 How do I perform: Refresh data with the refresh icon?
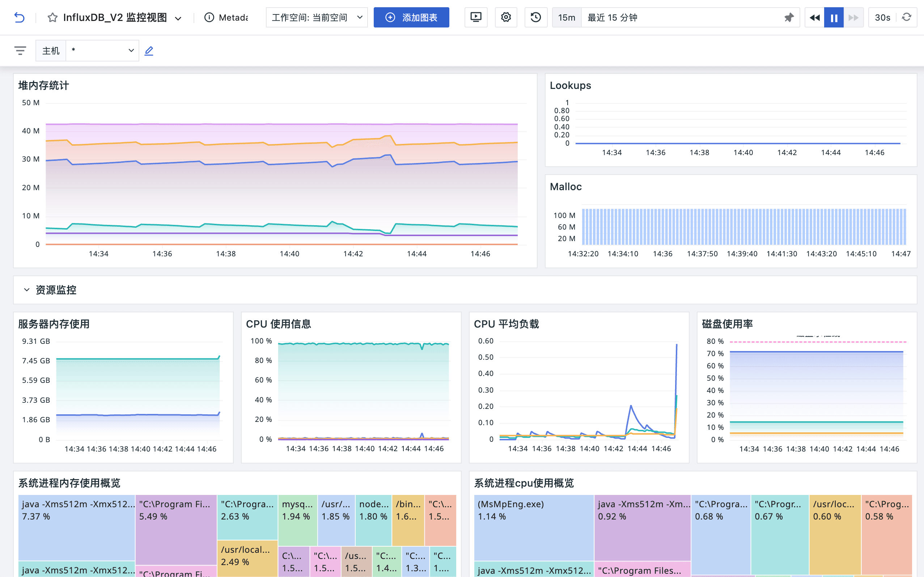click(908, 17)
